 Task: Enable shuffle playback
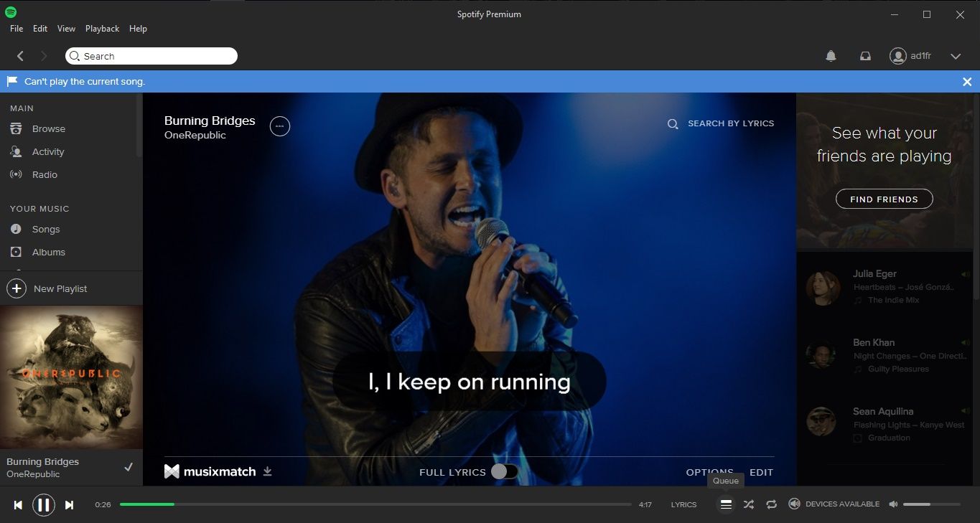click(748, 504)
